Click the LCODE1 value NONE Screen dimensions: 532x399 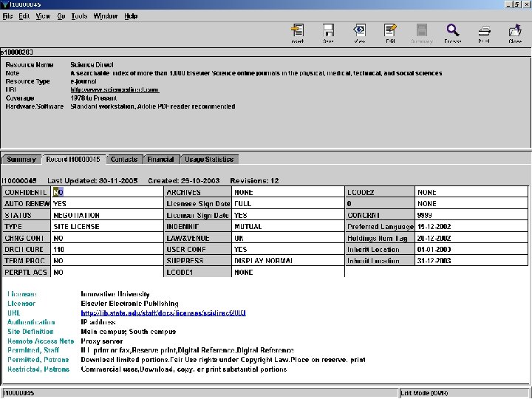point(288,272)
